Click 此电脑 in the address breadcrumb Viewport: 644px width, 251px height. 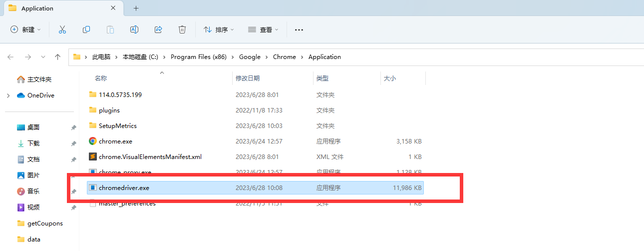101,57
